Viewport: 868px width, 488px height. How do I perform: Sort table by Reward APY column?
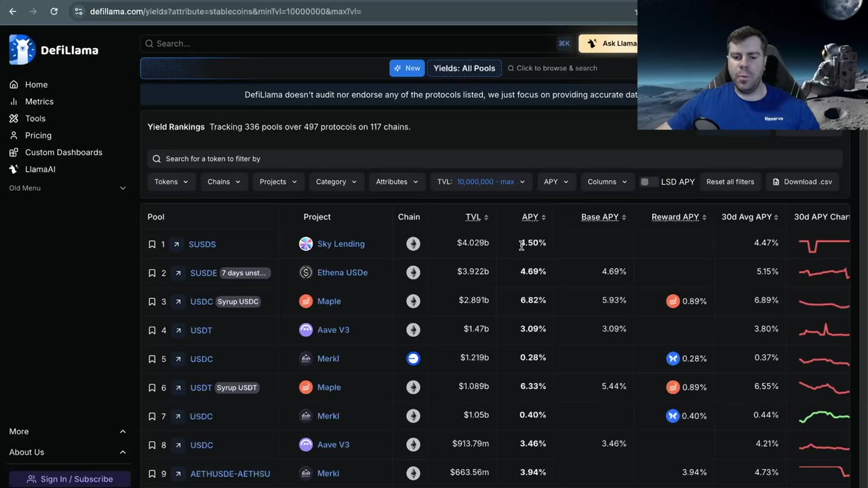679,217
